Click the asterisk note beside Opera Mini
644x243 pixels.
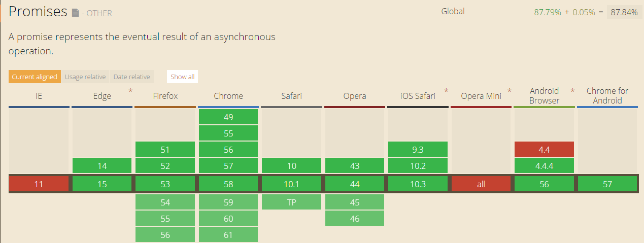(509, 91)
